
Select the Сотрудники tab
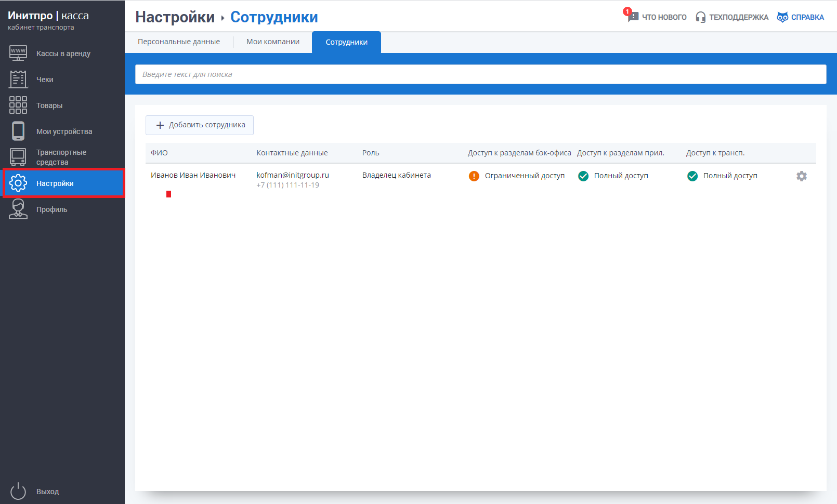(x=346, y=42)
